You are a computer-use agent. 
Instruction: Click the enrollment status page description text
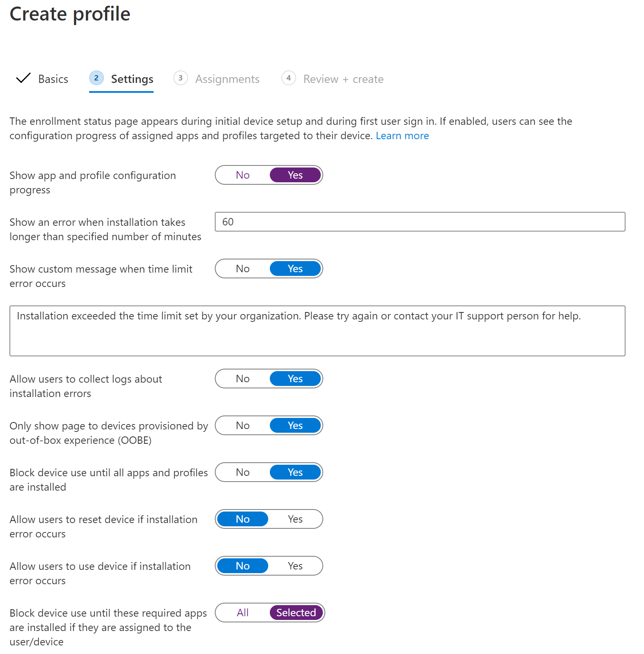287,128
